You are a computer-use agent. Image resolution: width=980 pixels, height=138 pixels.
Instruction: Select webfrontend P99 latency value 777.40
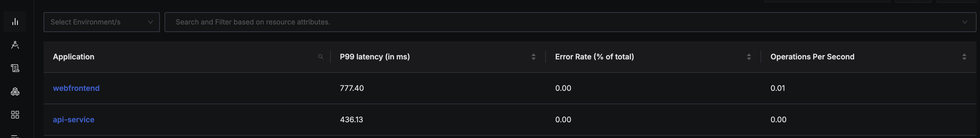pyautogui.click(x=352, y=88)
